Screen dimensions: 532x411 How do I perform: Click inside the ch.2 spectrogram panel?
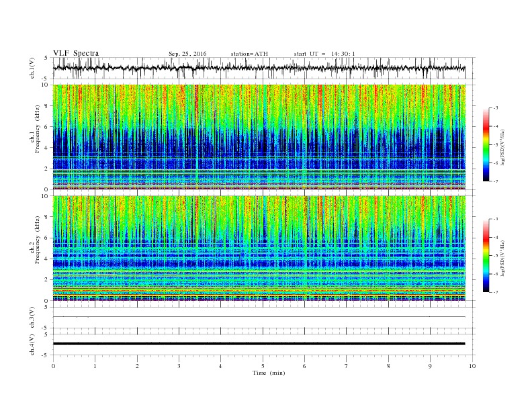259,248
